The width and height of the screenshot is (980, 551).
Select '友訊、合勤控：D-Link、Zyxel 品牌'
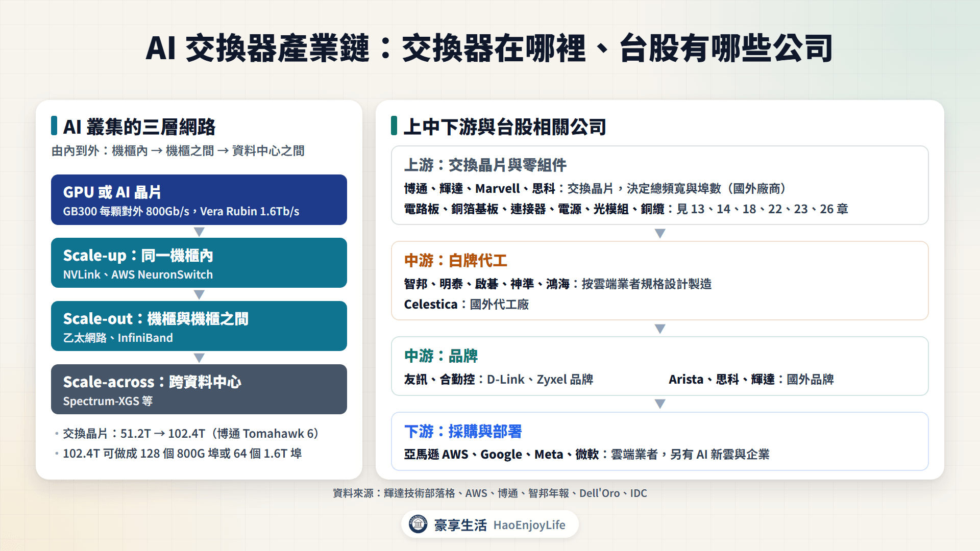[x=499, y=380]
